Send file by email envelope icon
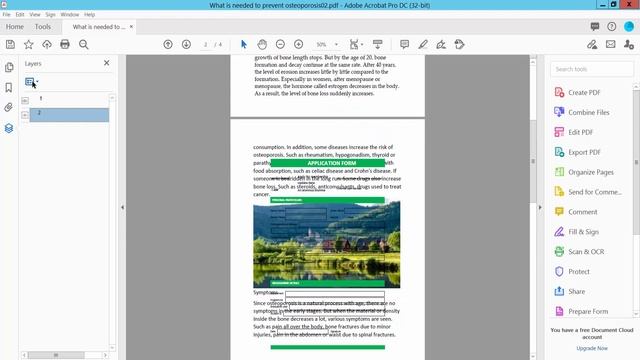 (611, 44)
